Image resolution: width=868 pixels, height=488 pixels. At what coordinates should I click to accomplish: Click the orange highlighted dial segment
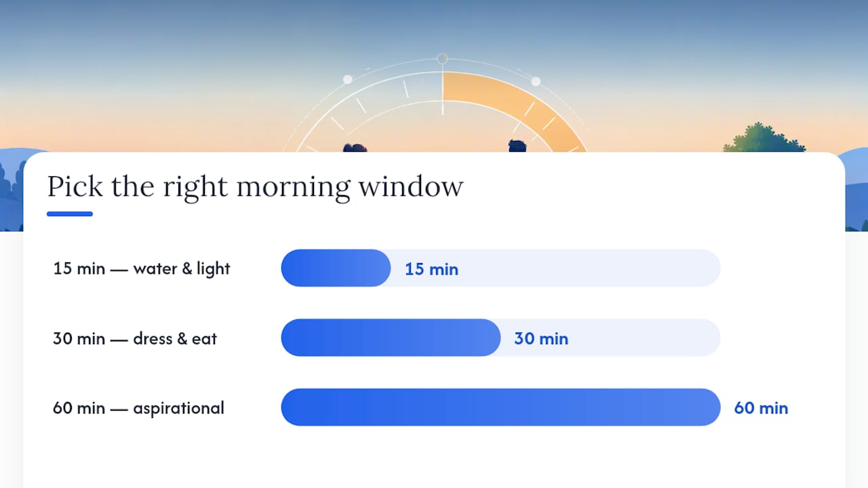pyautogui.click(x=515, y=108)
